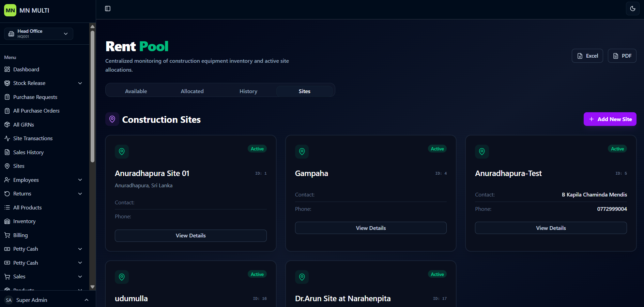Click the Stock Release box icon
Viewport: 644px width, 307px height.
tap(7, 83)
